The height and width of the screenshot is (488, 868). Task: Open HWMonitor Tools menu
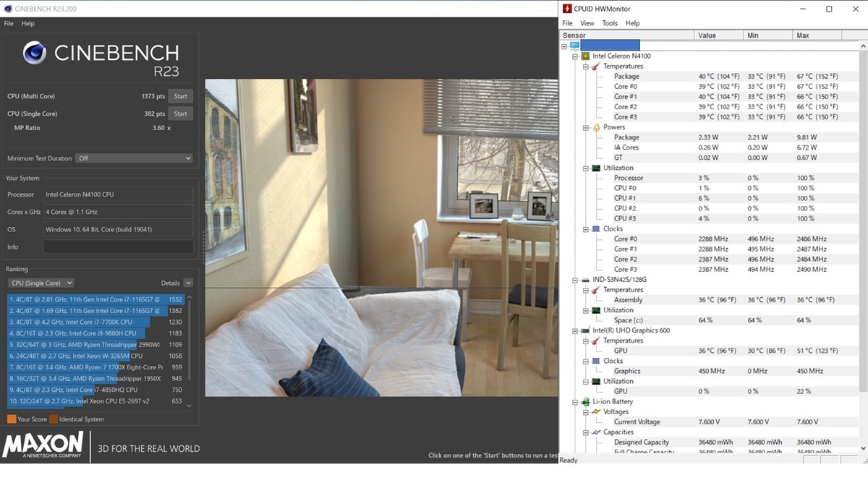point(610,23)
